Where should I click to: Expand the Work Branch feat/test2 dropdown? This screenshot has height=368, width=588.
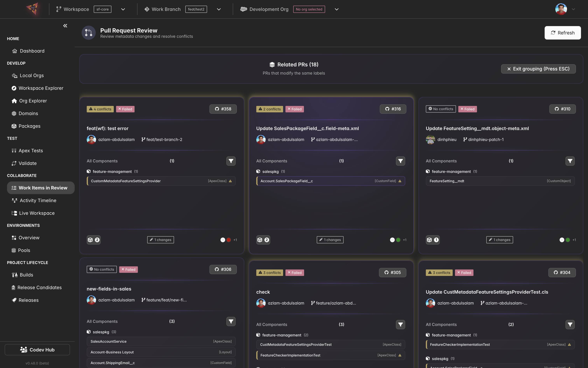tap(219, 9)
